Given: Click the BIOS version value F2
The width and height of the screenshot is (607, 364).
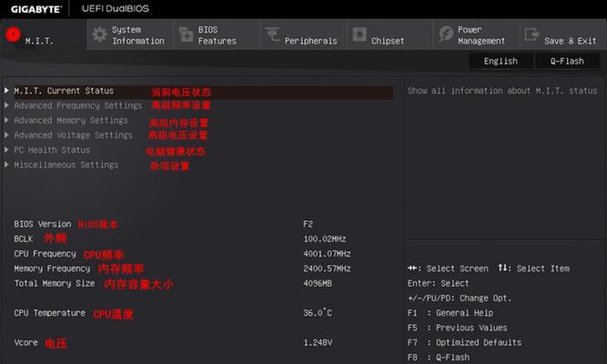Looking at the screenshot, I should pos(309,224).
